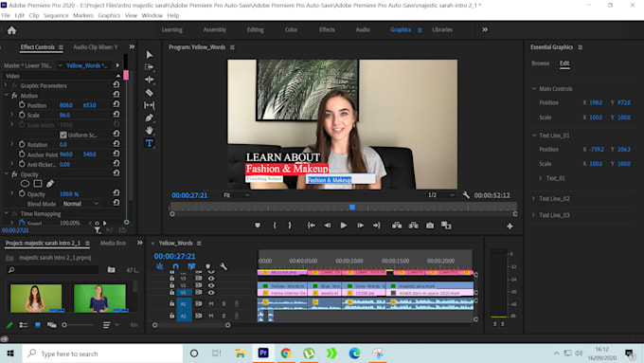Add a marker in Program monitor

pyautogui.click(x=258, y=226)
